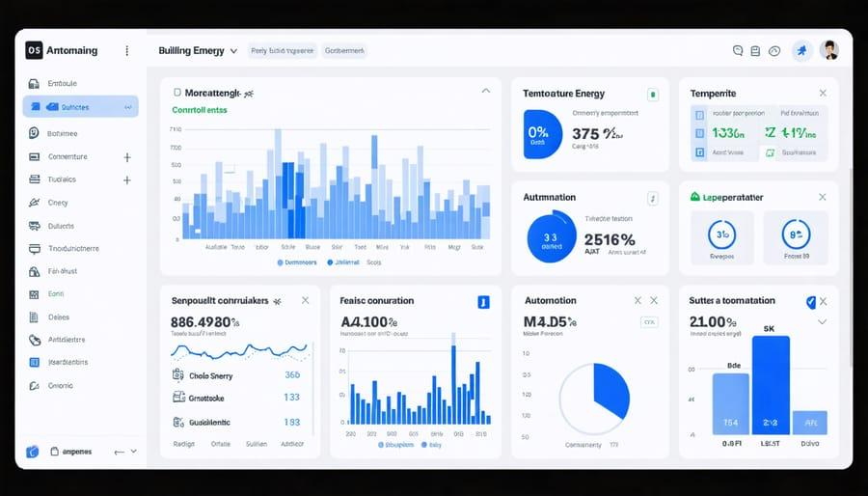Select the highlighted Suitictes sidebar item
Screen dimensions: 868x496
(x=81, y=106)
